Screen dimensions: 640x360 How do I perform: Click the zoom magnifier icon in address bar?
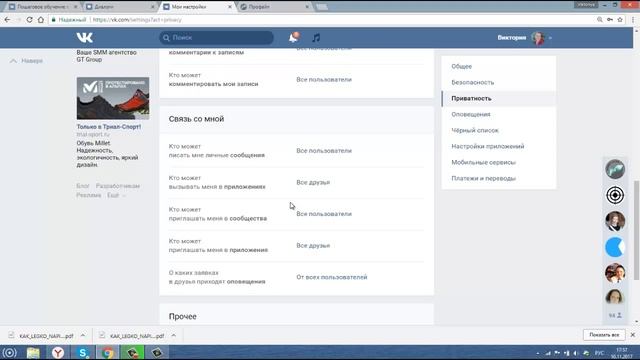pos(600,20)
